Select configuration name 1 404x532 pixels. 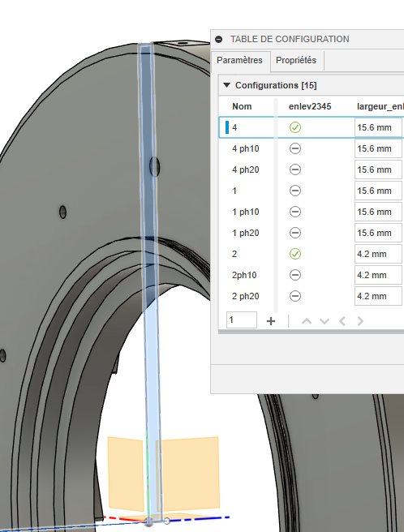tap(234, 191)
